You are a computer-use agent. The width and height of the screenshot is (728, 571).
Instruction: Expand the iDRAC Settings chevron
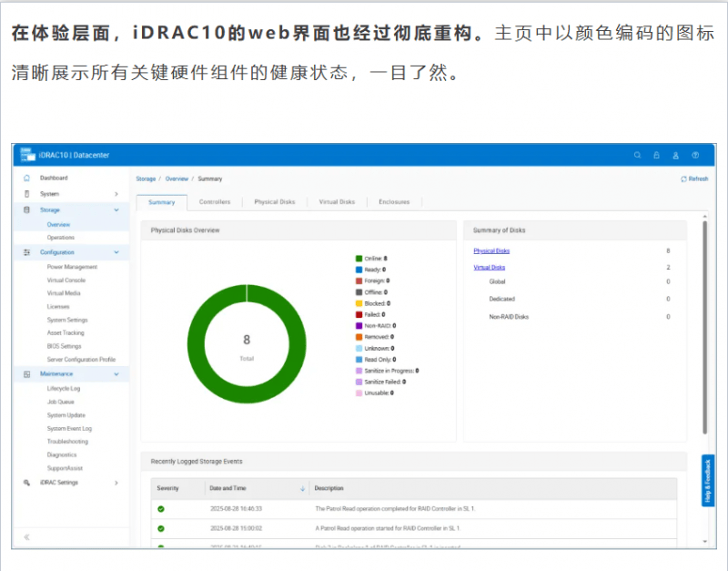pos(116,482)
